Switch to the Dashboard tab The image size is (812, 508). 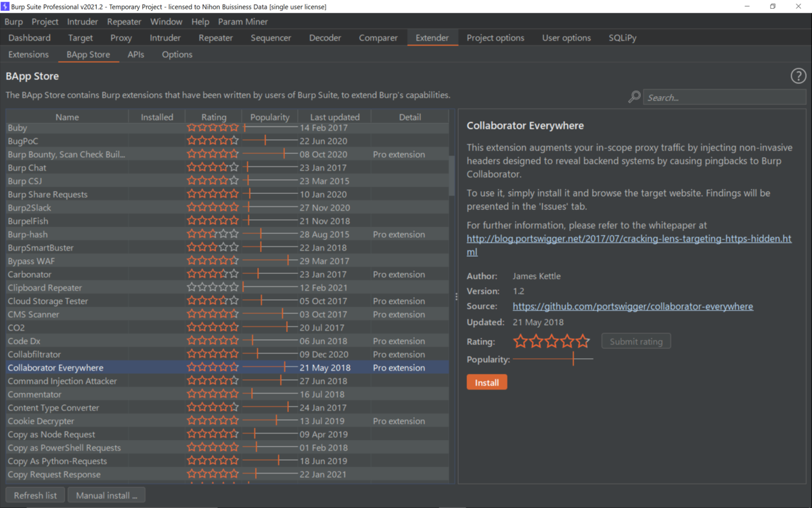[30, 38]
